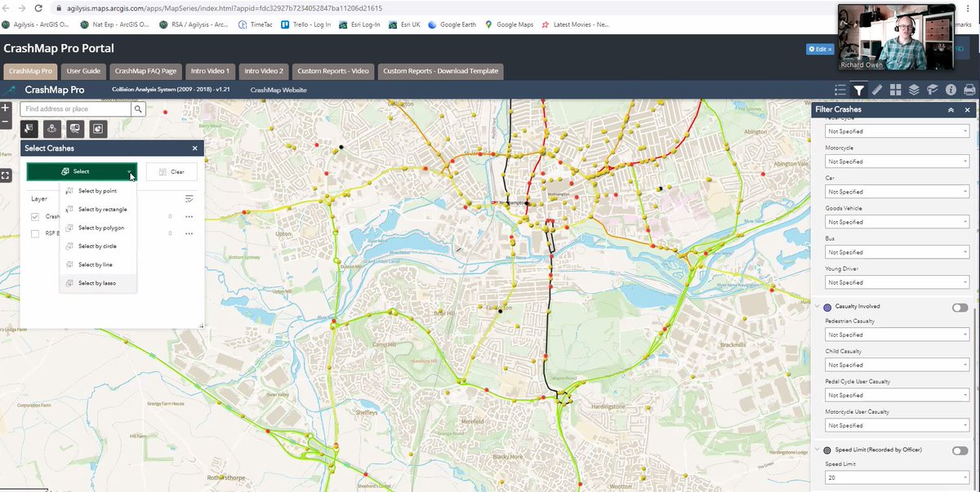Collapse the Filter Crashes panel
The height and width of the screenshot is (492, 980).
click(951, 109)
